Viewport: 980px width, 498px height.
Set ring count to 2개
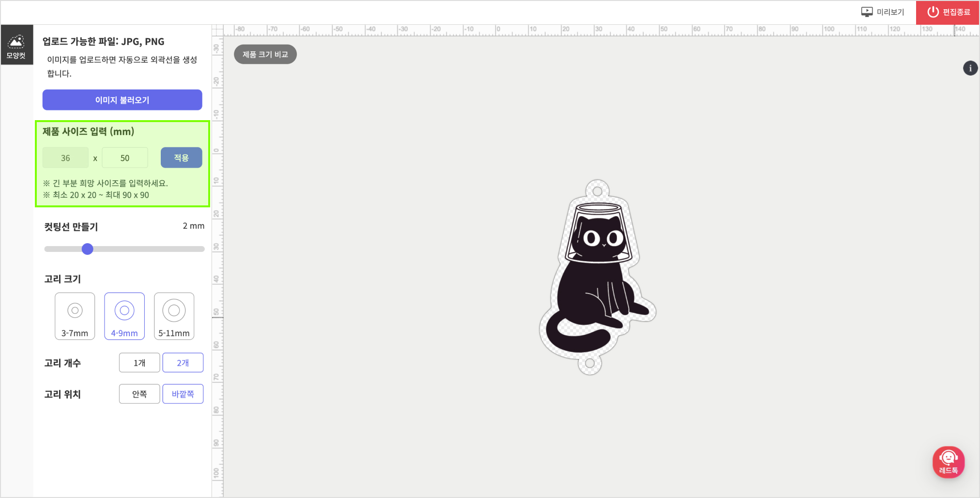coord(183,363)
